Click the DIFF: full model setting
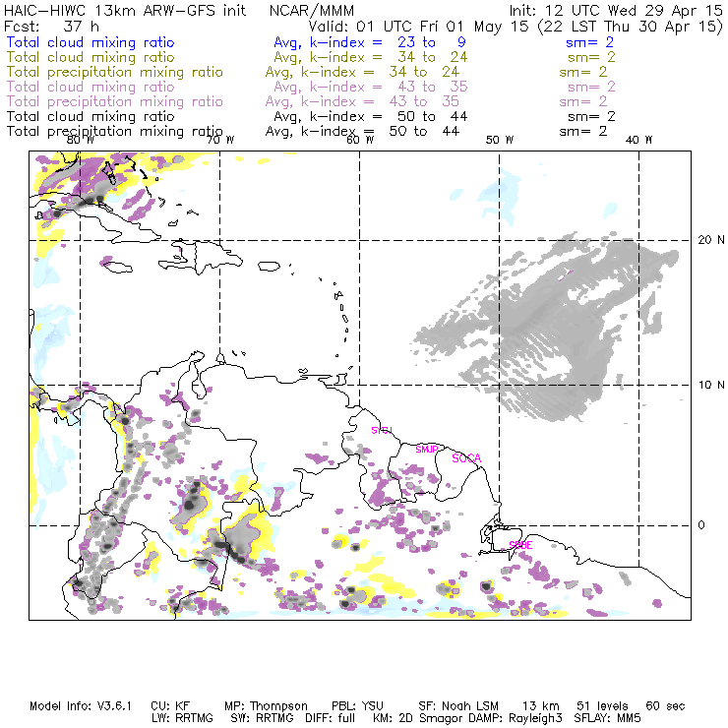Image resolution: width=728 pixels, height=728 pixels. 331,718
